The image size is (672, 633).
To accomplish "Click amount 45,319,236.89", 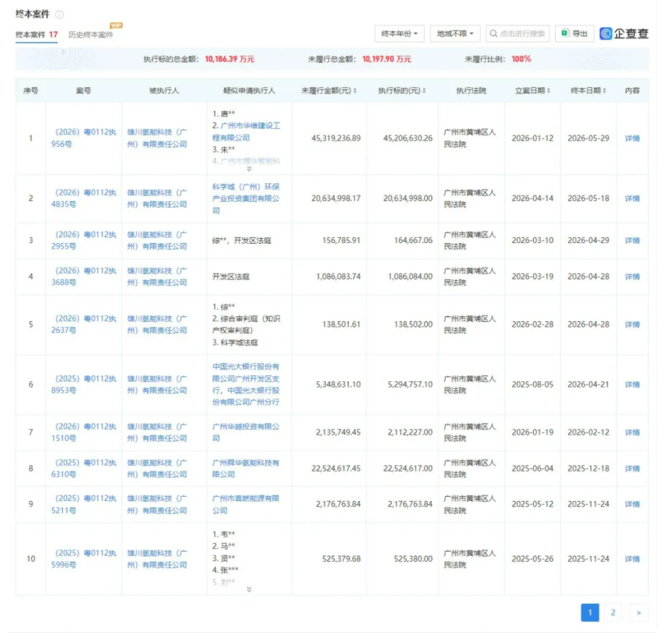I will pyautogui.click(x=336, y=138).
